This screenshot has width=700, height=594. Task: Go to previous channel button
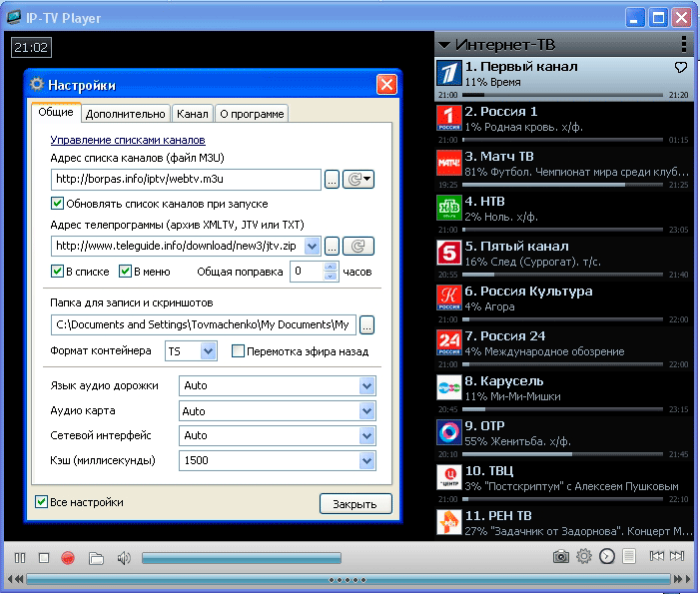[x=657, y=556]
